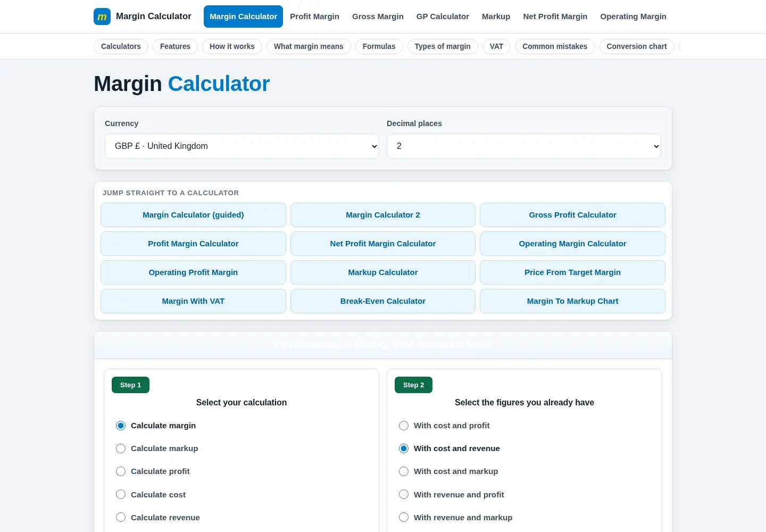Jump to Types of margin section
Image resolution: width=766 pixels, height=532 pixels.
pyautogui.click(x=443, y=46)
